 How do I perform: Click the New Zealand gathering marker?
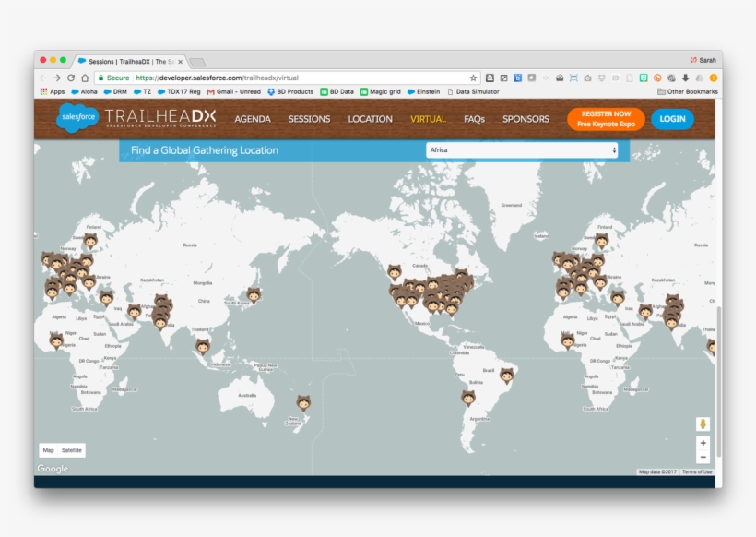303,403
